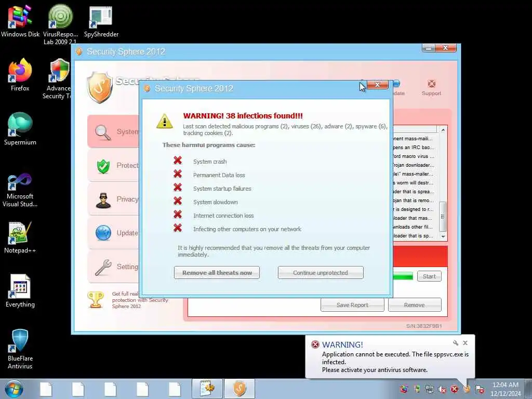Click the Start scan button

pos(429,276)
